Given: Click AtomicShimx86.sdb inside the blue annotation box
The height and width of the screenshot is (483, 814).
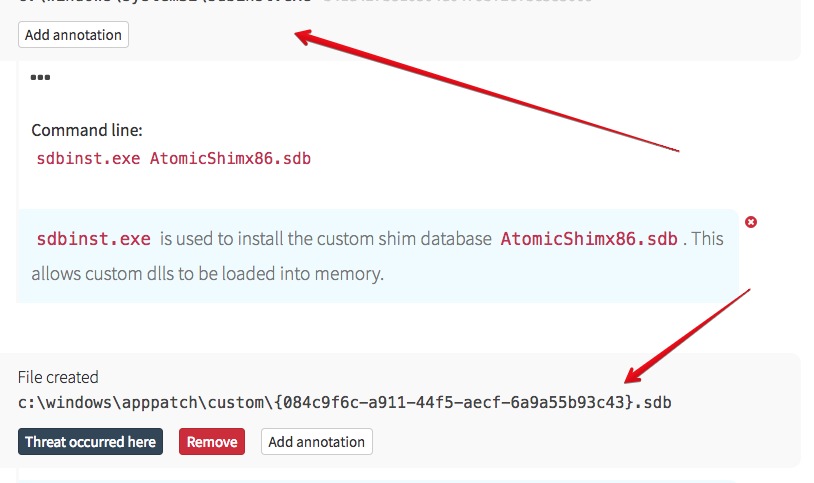Looking at the screenshot, I should (x=588, y=239).
